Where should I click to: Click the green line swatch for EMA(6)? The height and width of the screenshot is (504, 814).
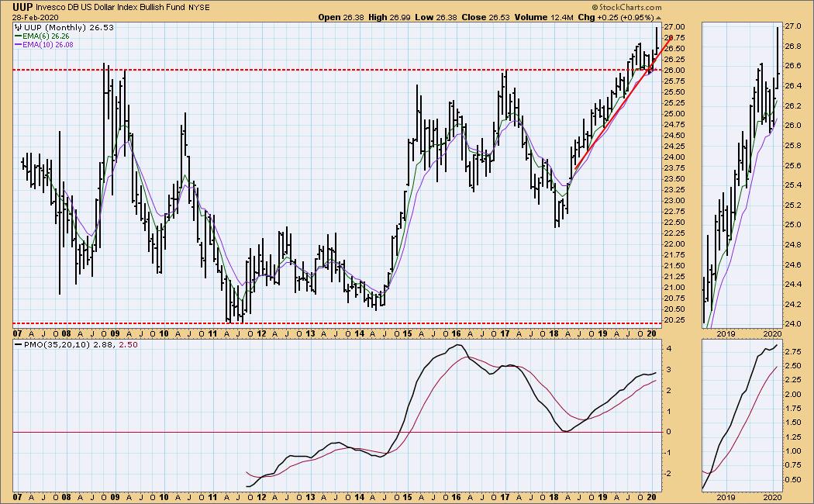pos(18,36)
